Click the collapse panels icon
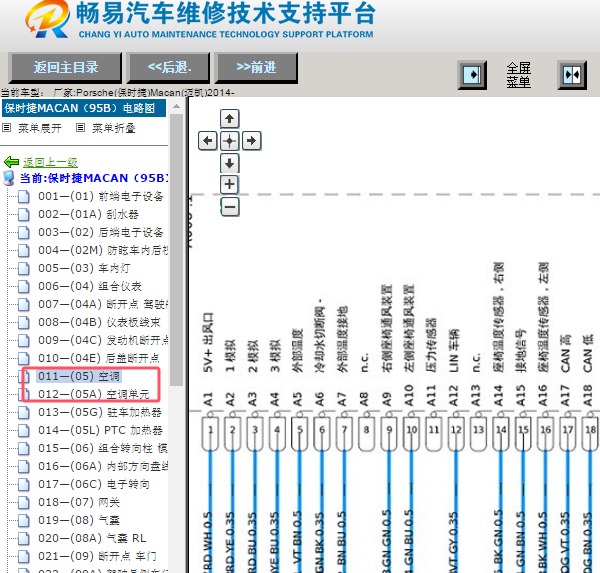The width and height of the screenshot is (600, 573). click(x=572, y=75)
